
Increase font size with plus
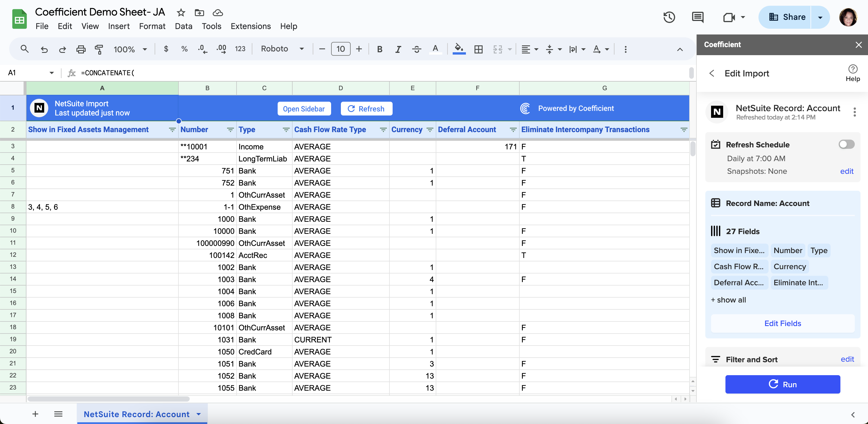[x=359, y=49]
